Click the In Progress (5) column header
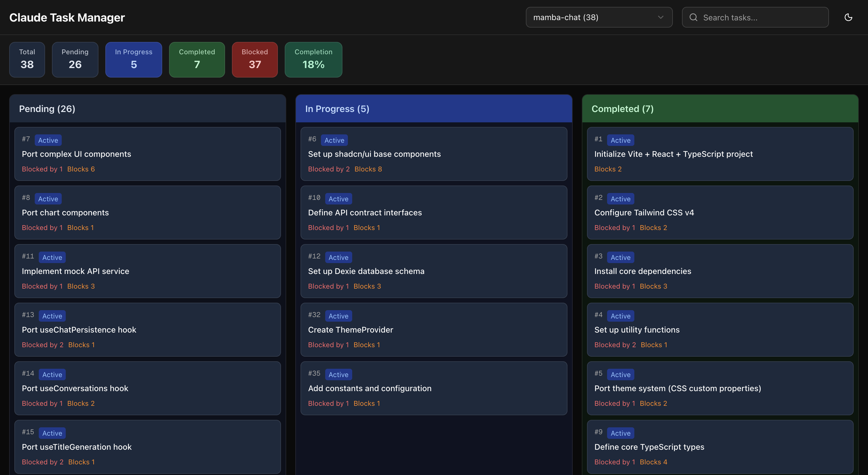The image size is (868, 475). point(337,109)
